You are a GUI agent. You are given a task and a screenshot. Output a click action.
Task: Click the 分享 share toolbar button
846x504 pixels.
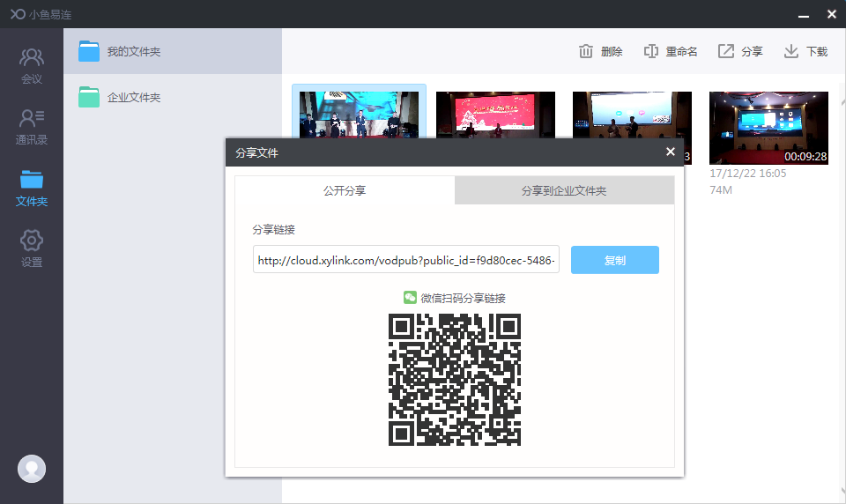pos(740,51)
